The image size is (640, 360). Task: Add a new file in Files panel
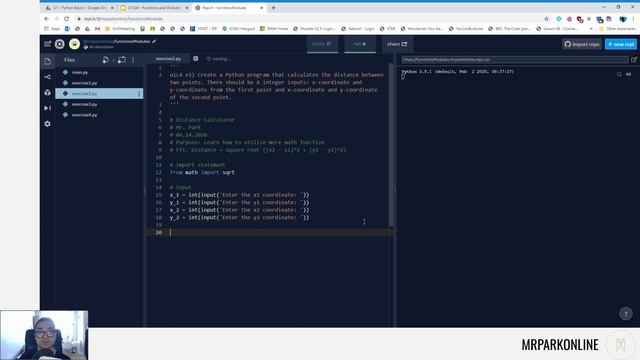point(106,60)
